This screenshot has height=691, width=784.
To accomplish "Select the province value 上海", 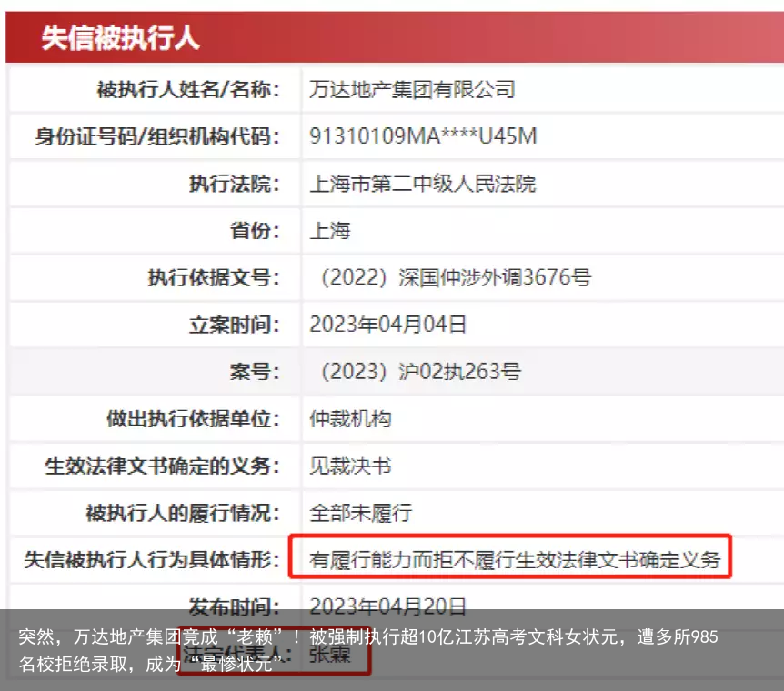I will click(x=330, y=231).
